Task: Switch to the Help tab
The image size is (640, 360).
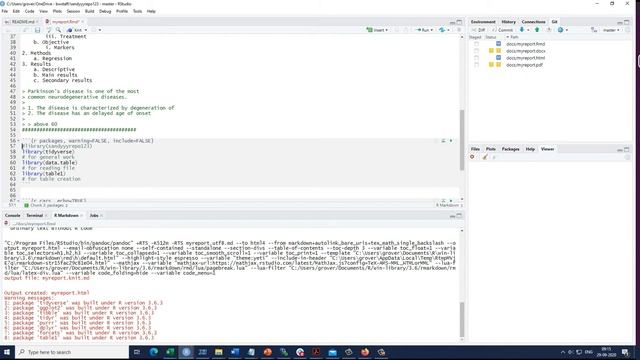Action: [x=530, y=149]
